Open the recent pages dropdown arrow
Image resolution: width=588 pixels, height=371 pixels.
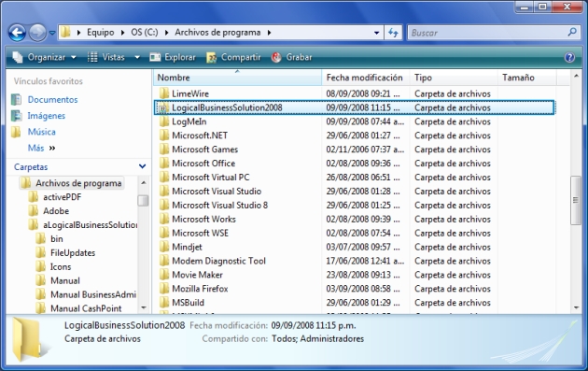point(52,33)
